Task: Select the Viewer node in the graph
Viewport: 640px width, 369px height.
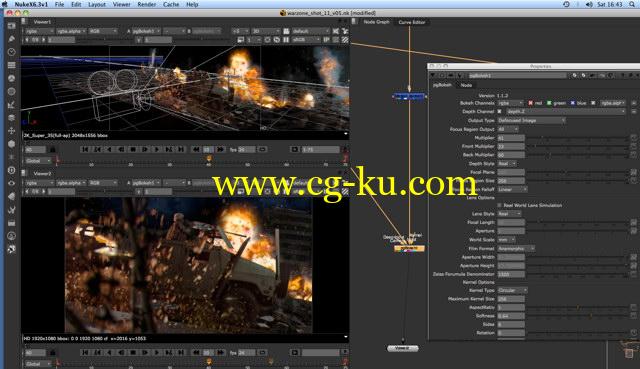Action: point(403,348)
